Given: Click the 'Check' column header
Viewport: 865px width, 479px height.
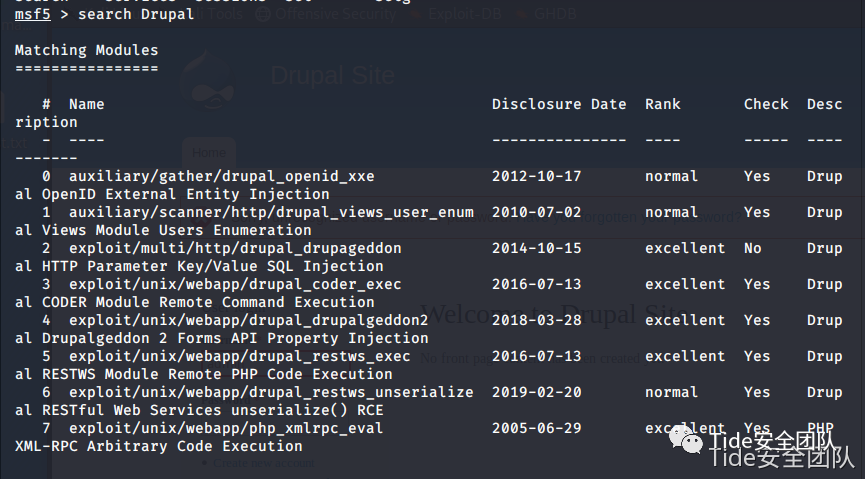Looking at the screenshot, I should (x=766, y=104).
